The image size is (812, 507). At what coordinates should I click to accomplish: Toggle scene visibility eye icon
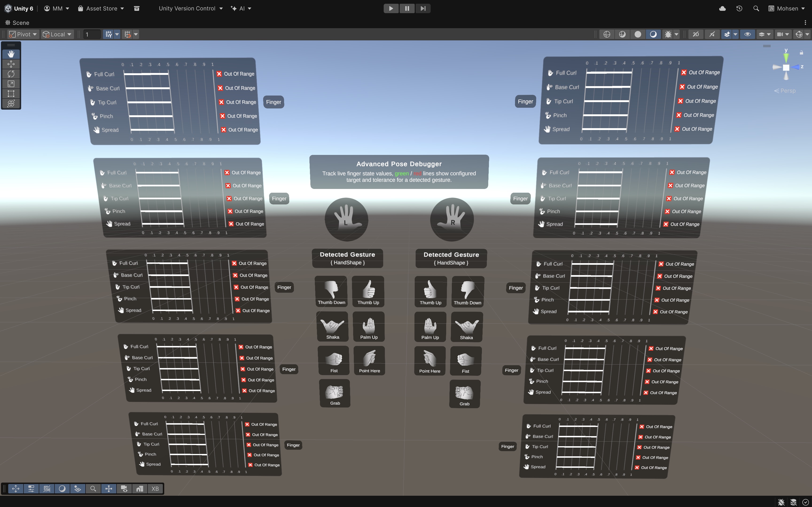click(748, 34)
